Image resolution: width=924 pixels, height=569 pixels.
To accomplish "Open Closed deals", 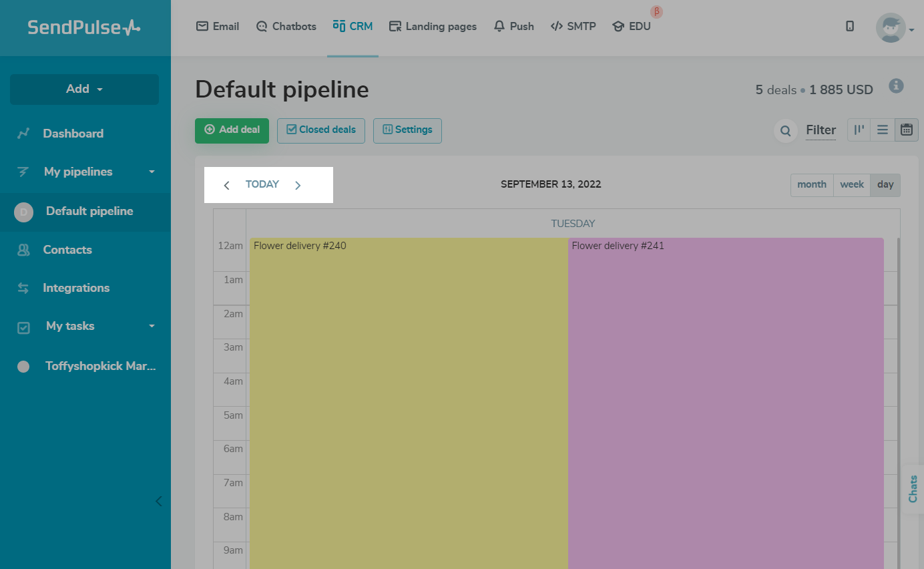I will (x=321, y=130).
